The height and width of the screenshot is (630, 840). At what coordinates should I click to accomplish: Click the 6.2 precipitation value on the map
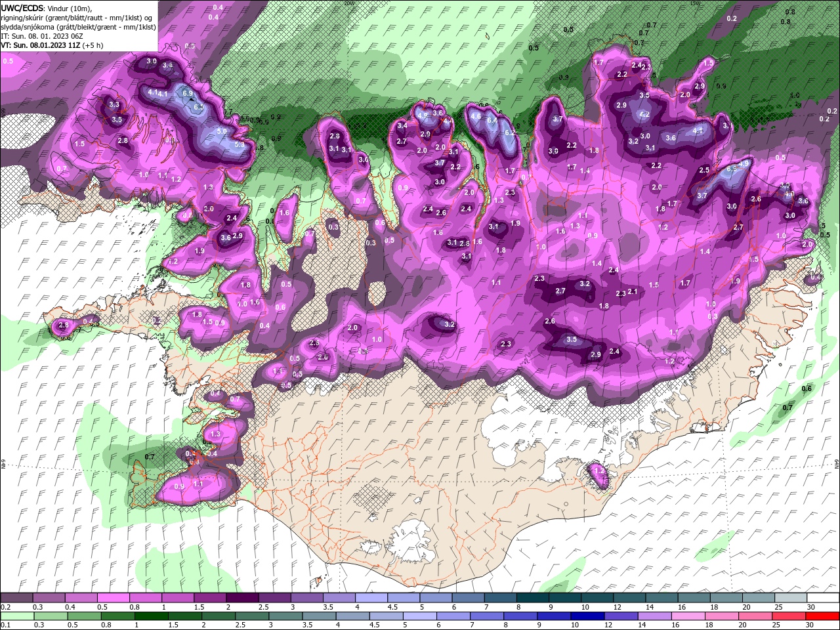point(509,133)
